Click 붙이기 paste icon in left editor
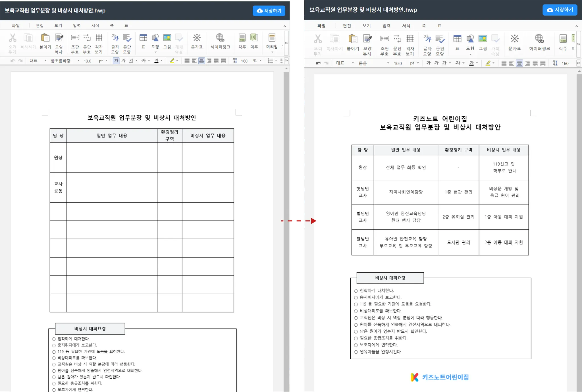The width and height of the screenshot is (582, 392). tap(45, 38)
